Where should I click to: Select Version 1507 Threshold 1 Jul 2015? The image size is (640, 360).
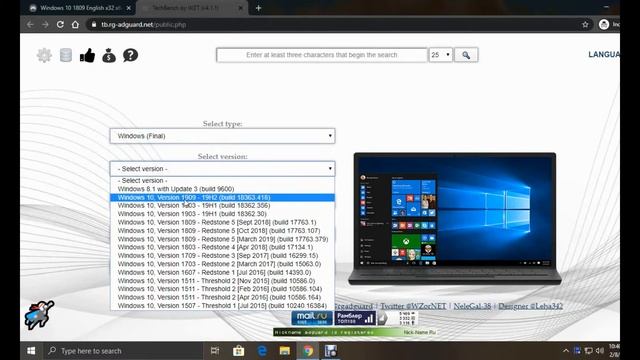222,305
